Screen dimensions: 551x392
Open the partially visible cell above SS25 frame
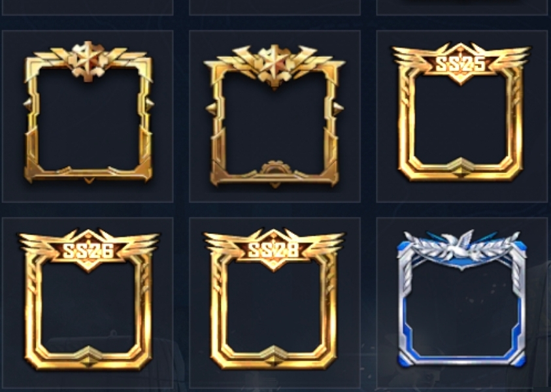point(461,7)
